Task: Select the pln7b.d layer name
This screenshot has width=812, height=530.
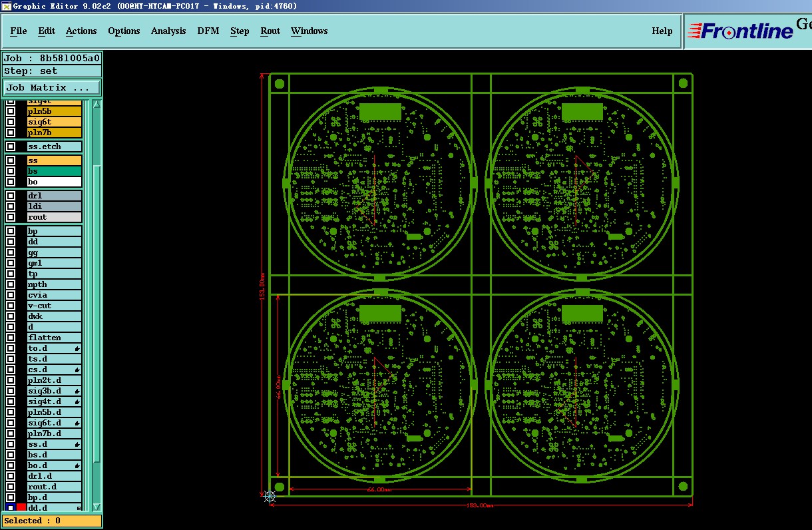Action: coord(55,433)
